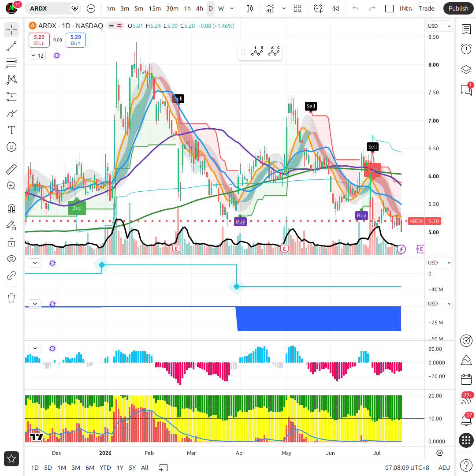Screen dimensions: 476x476
Task: Open the main chart USD currency dropdown
Action: 439,26
